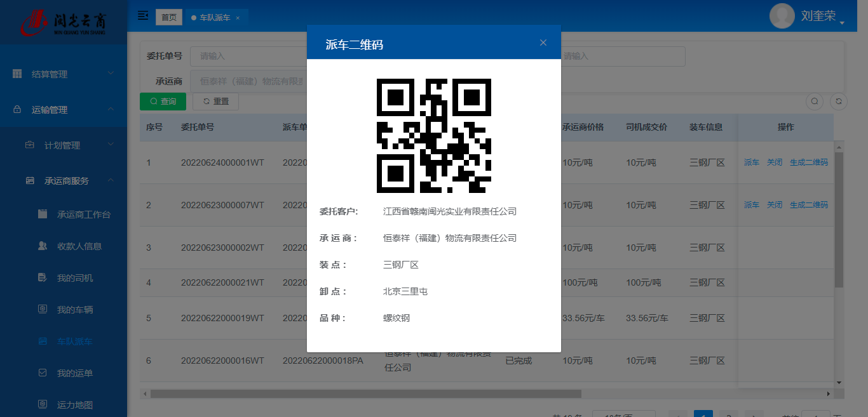Screen dimensions: 868x417
Task: Click 派车 for order 20220624000001WT
Action: pos(752,162)
